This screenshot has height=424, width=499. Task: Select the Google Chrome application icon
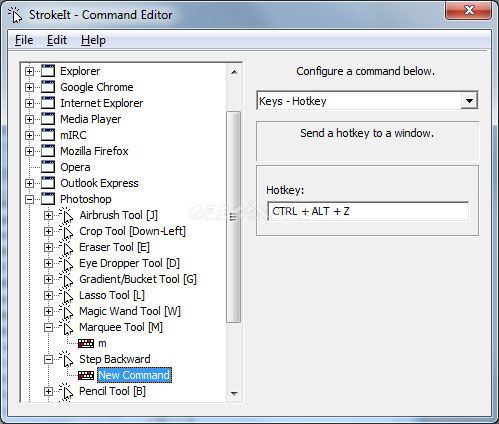[x=48, y=87]
